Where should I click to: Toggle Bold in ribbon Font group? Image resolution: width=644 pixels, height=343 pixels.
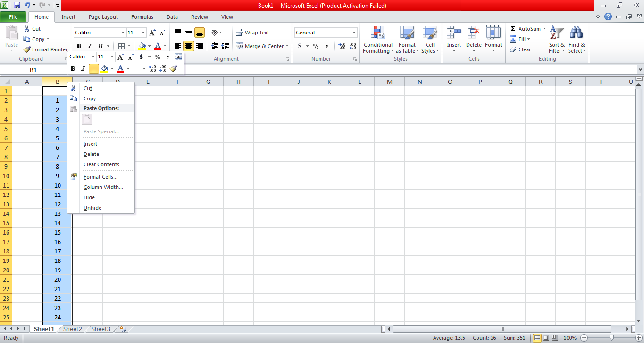(x=79, y=46)
